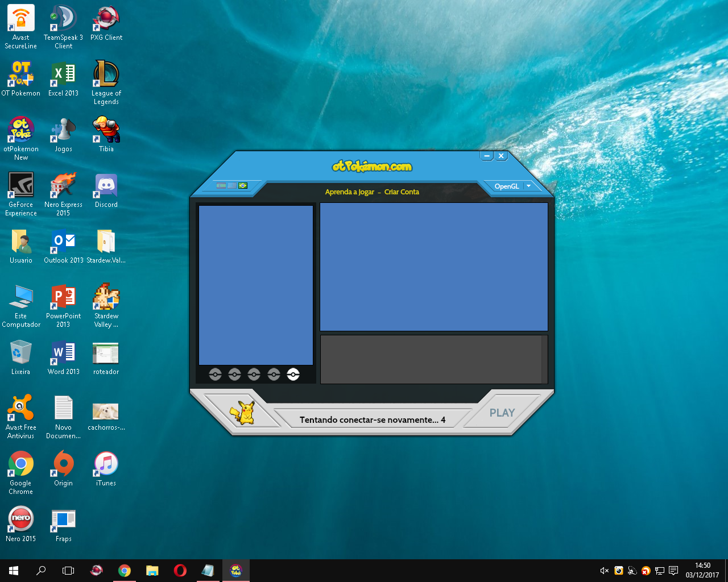Select GeForce Experience desktop icon
728x582 pixels.
(x=21, y=194)
